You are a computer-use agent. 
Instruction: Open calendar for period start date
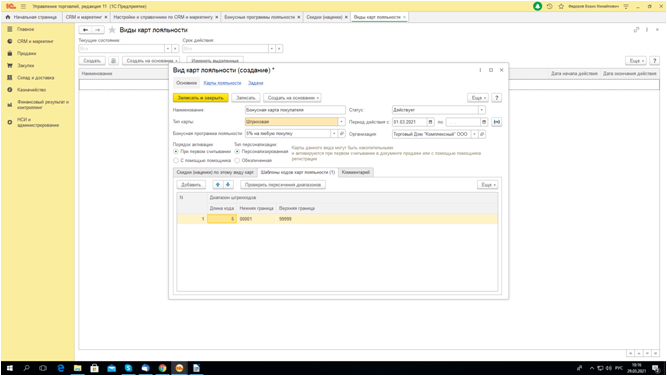430,122
